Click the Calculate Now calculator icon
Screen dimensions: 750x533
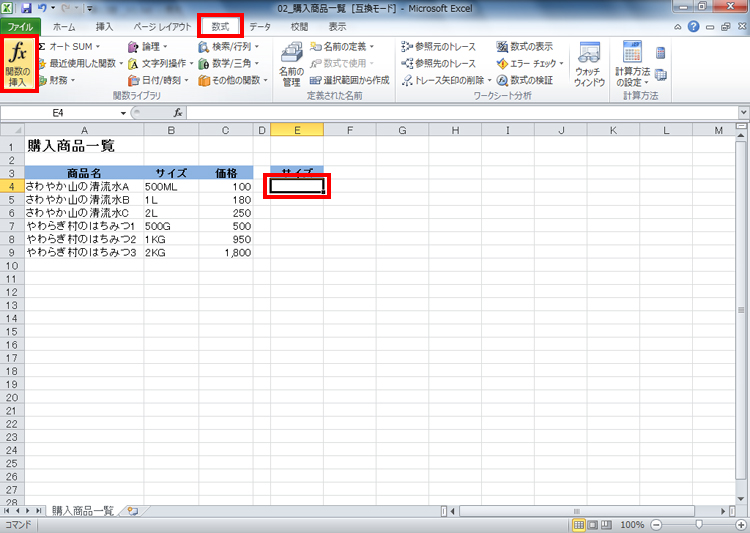pyautogui.click(x=661, y=53)
